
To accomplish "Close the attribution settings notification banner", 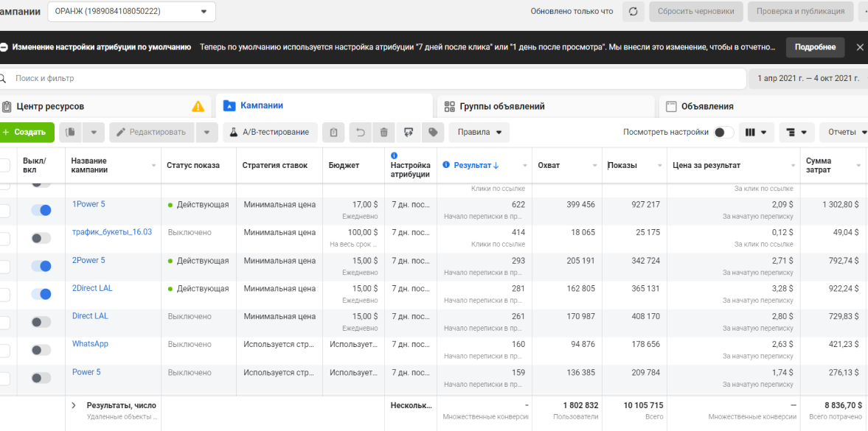I will point(859,47).
